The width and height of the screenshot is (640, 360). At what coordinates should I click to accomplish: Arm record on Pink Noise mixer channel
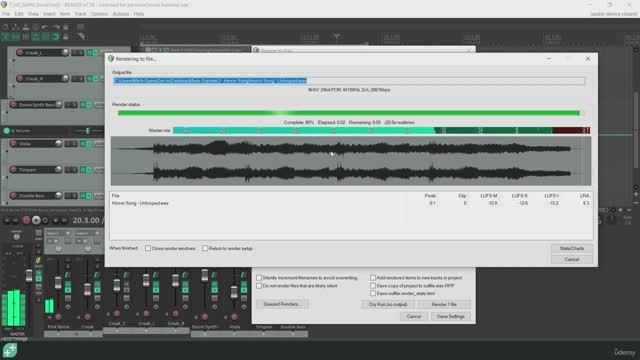[58, 317]
